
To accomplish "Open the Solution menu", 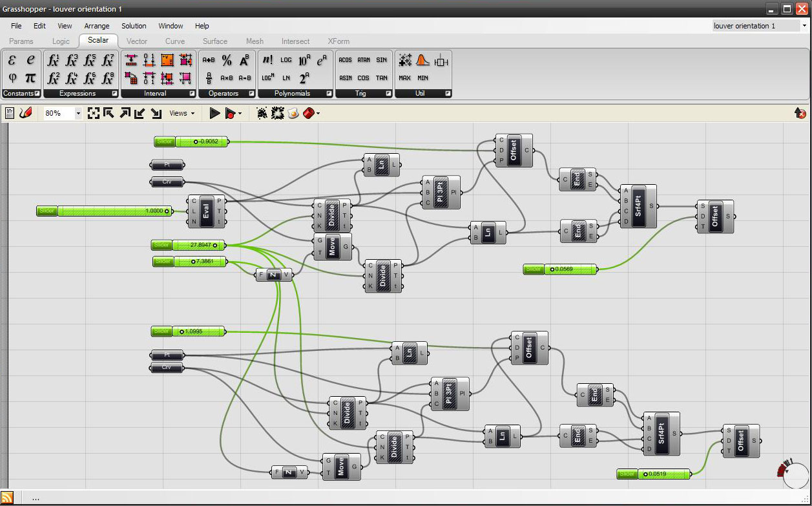I will (134, 26).
